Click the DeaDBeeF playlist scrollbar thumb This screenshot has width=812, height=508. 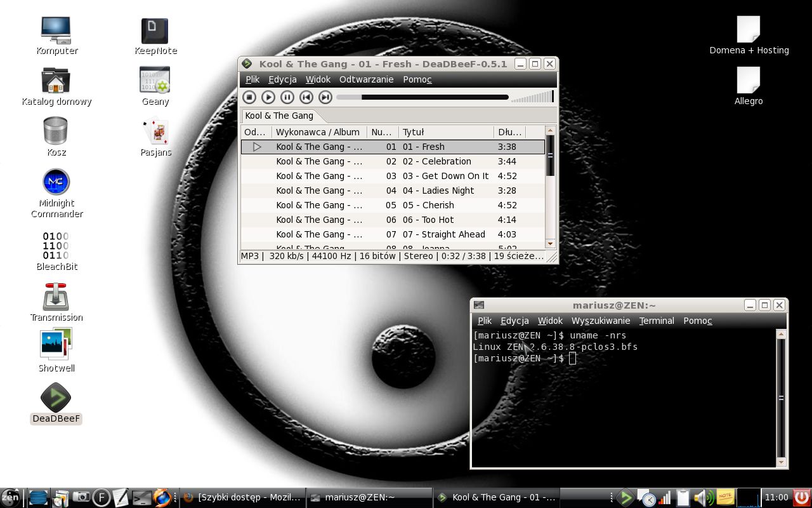click(550, 156)
